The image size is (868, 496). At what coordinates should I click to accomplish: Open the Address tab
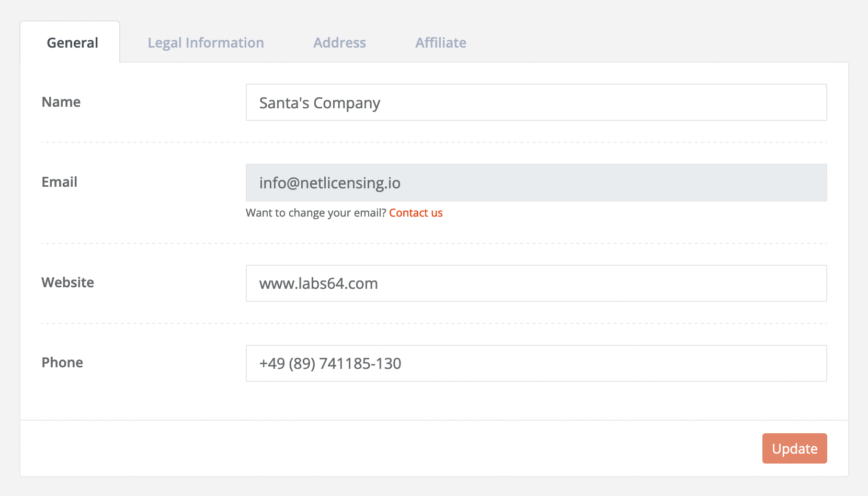coord(339,42)
